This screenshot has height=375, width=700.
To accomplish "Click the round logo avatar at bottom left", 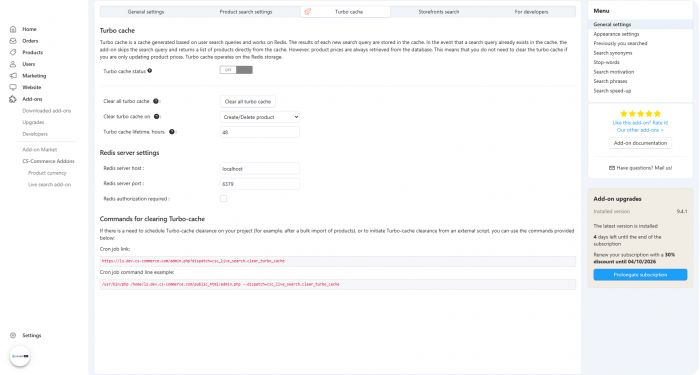I will tap(20, 356).
